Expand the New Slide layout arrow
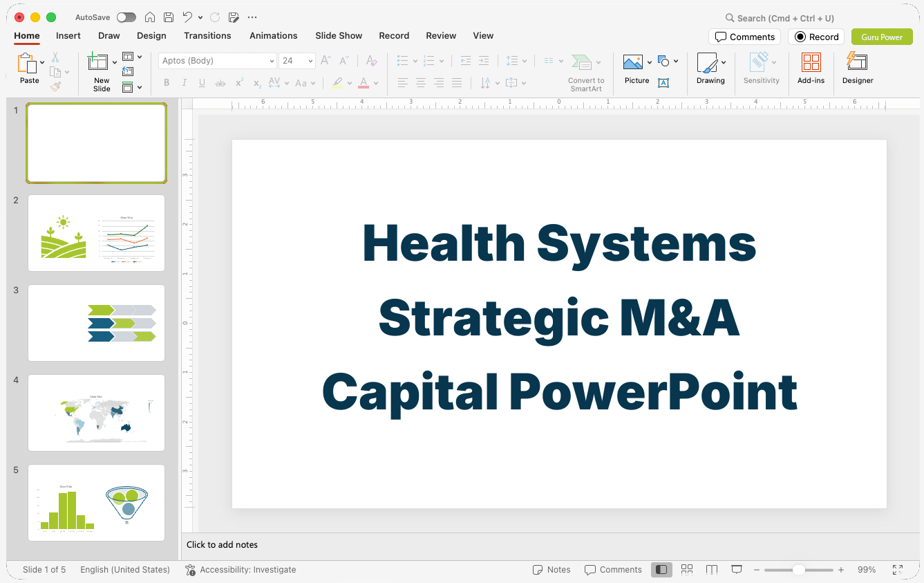Image resolution: width=924 pixels, height=583 pixels. 115,62
